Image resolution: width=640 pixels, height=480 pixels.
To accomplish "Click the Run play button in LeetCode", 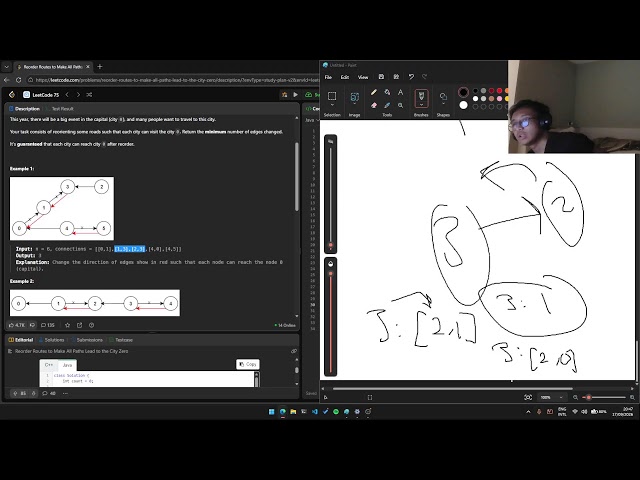I will click(296, 95).
